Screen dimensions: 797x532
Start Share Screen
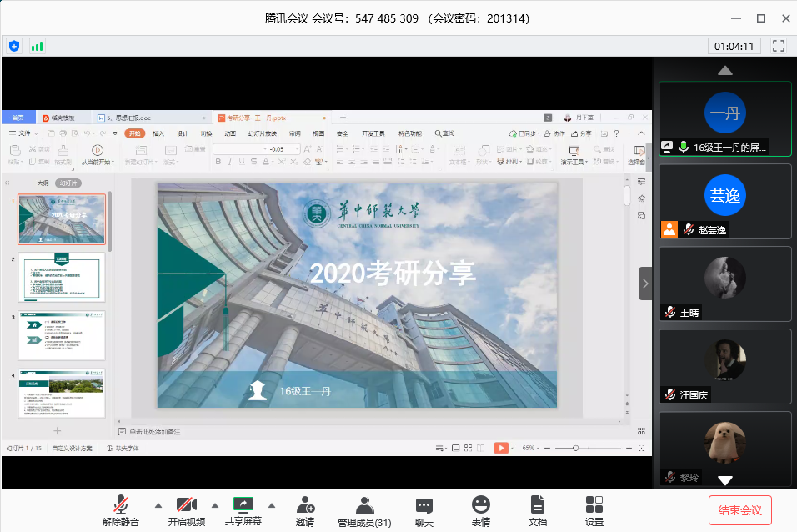point(243,511)
